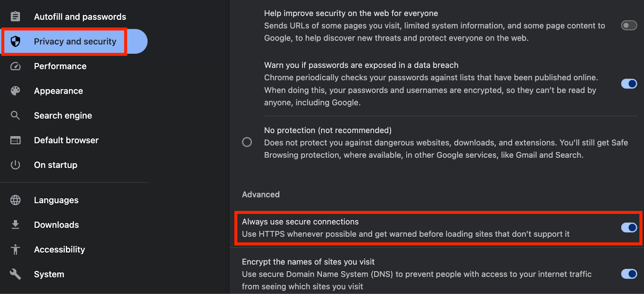This screenshot has height=294, width=644.
Task: Toggle Encrypt the names of sites switch
Action: click(629, 274)
